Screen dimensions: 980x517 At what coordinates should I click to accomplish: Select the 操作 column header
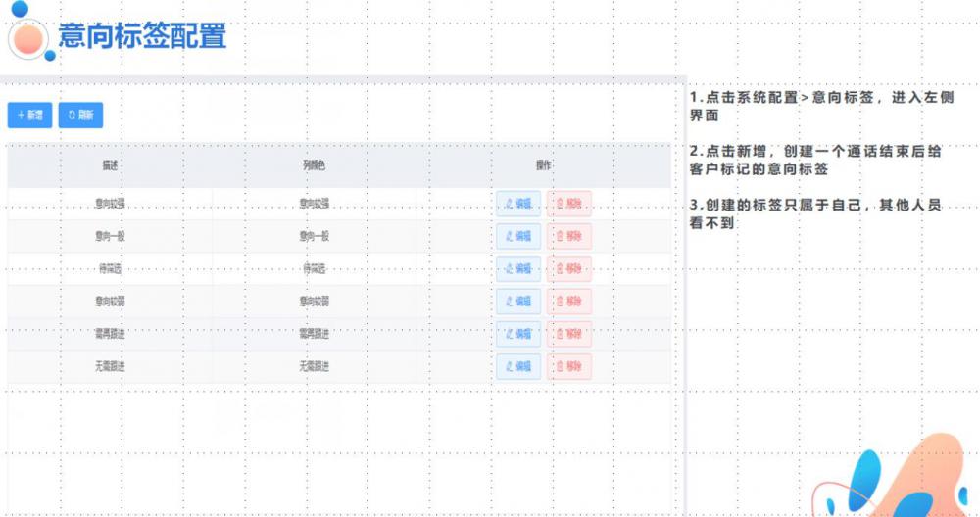tap(544, 165)
